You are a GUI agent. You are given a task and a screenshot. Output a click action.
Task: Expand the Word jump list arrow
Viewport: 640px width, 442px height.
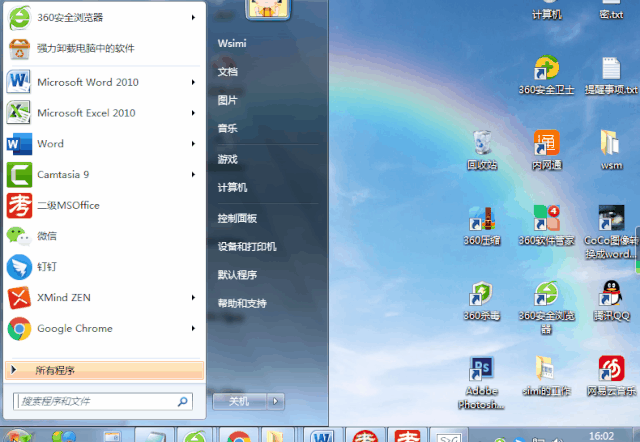[193, 144]
